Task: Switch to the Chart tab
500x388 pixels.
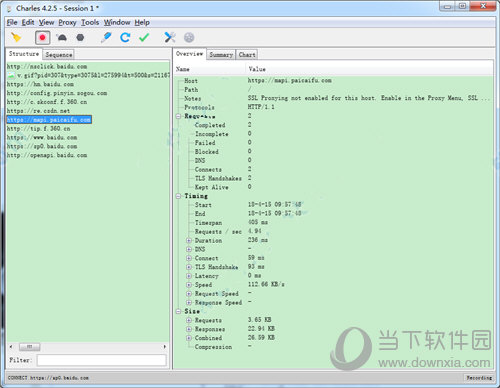Action: point(247,55)
